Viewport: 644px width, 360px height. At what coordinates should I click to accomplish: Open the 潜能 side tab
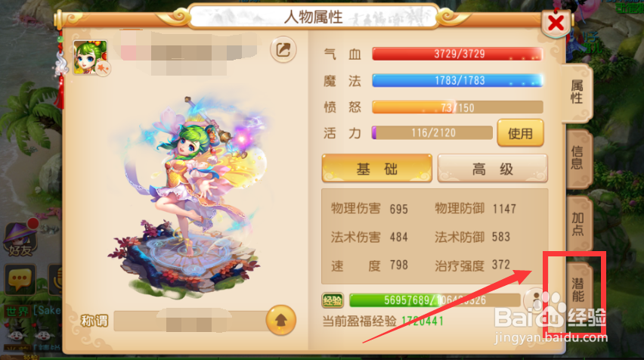tap(578, 290)
